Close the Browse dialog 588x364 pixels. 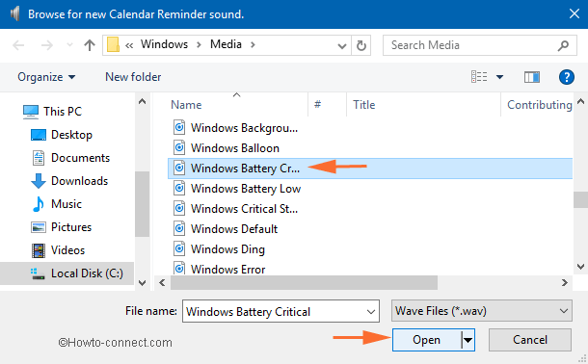click(575, 13)
